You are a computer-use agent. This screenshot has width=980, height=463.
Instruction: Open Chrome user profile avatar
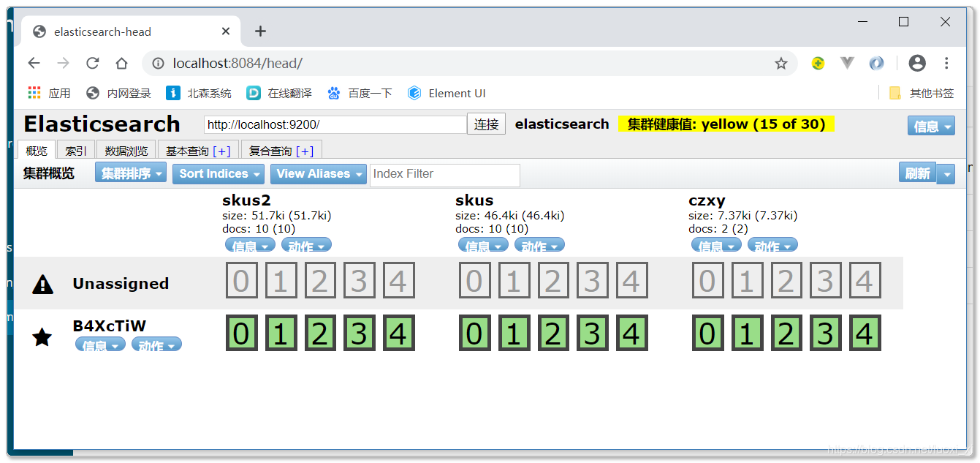point(917,64)
